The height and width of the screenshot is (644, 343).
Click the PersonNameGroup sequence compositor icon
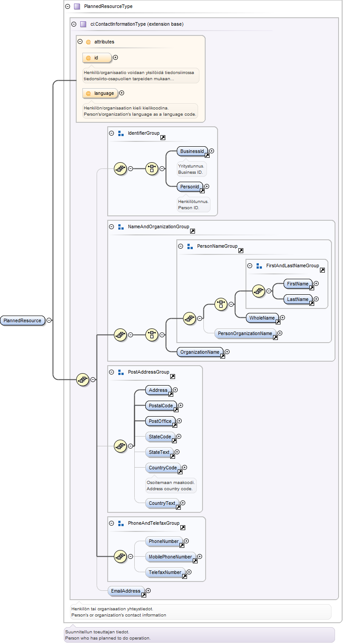tap(190, 318)
